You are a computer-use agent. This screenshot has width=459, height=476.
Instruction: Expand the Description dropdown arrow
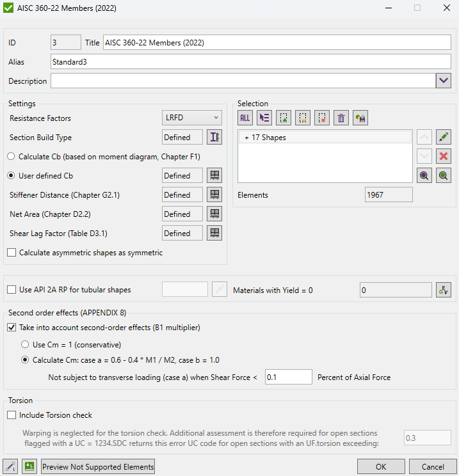pyautogui.click(x=444, y=81)
